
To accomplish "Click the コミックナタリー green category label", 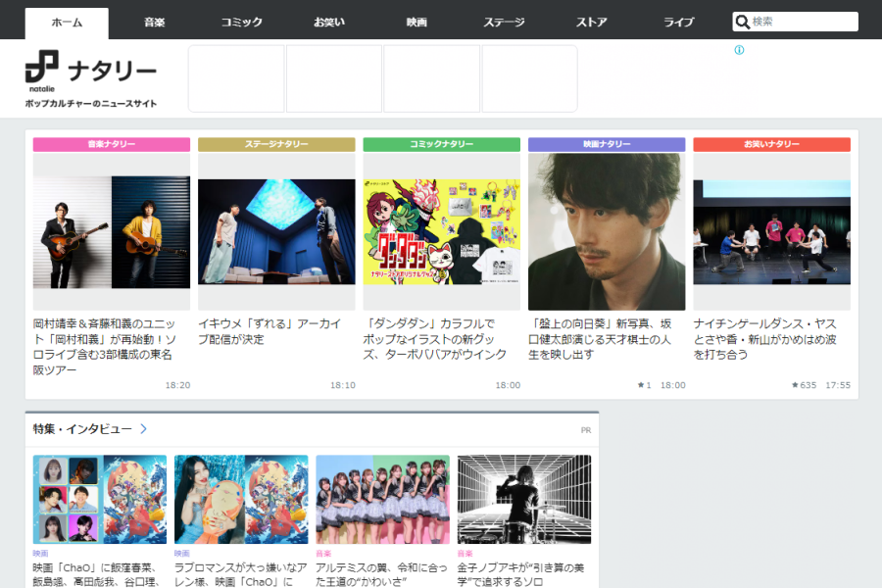I will pyautogui.click(x=441, y=144).
